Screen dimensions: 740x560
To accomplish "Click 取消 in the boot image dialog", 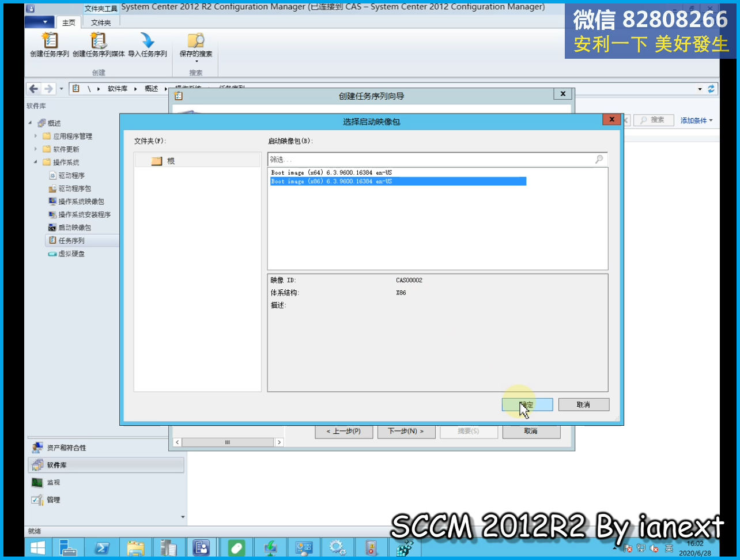I will point(583,404).
